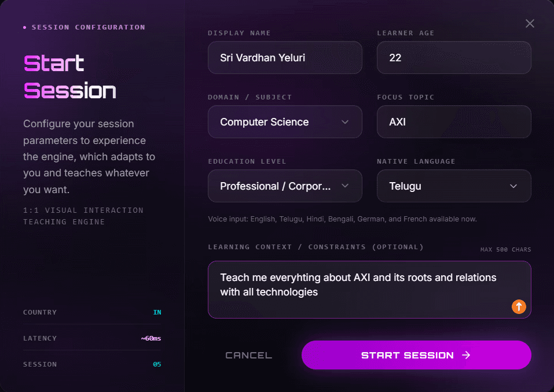Click the Session 05 counter
Screen dimensions: 554x392
(x=157, y=364)
